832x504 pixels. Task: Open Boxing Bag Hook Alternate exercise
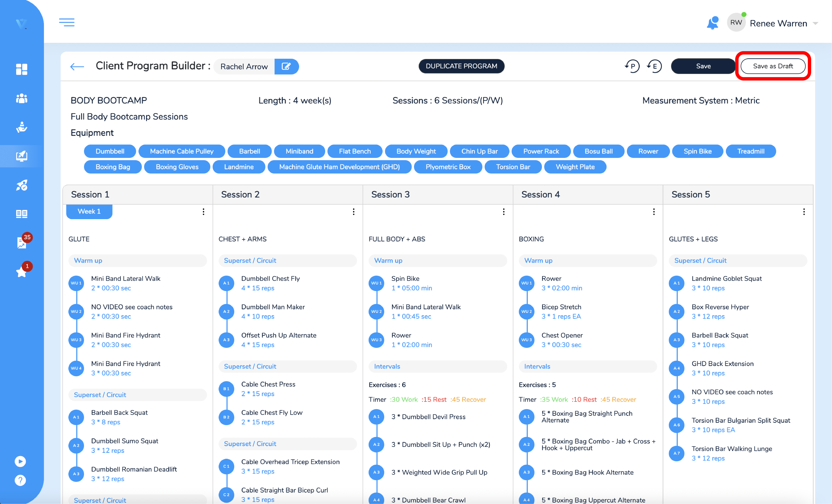point(587,473)
